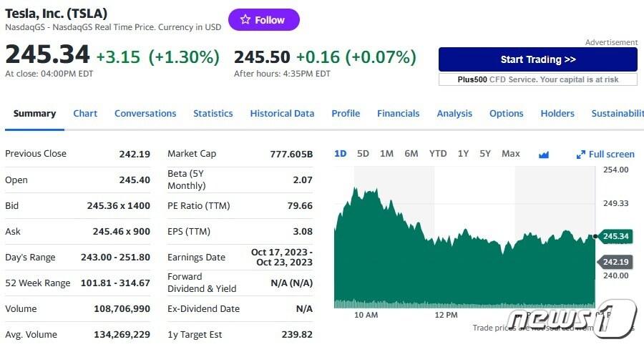The image size is (644, 347).
Task: Open Historical Data tab
Action: coord(282,113)
